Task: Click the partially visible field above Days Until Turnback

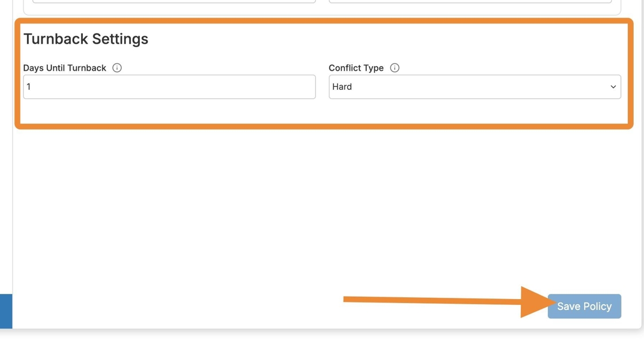Action: (x=174, y=1)
